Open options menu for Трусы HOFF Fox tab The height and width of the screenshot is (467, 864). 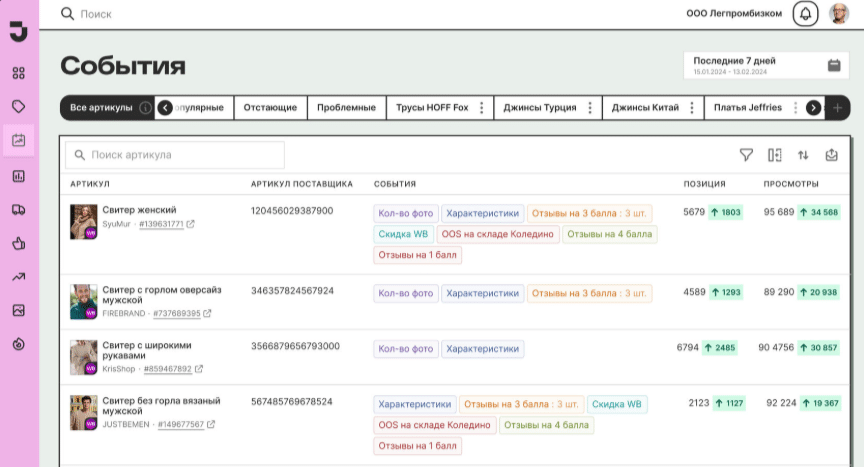(482, 108)
